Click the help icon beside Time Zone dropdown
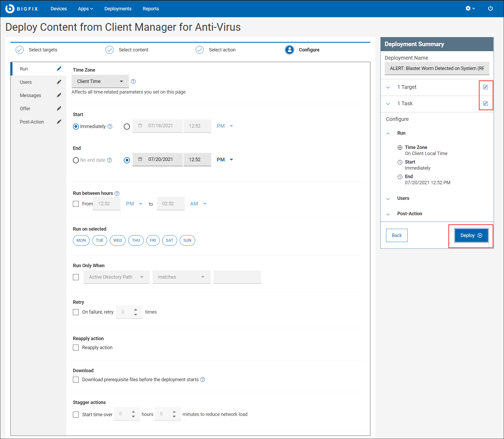 point(133,82)
